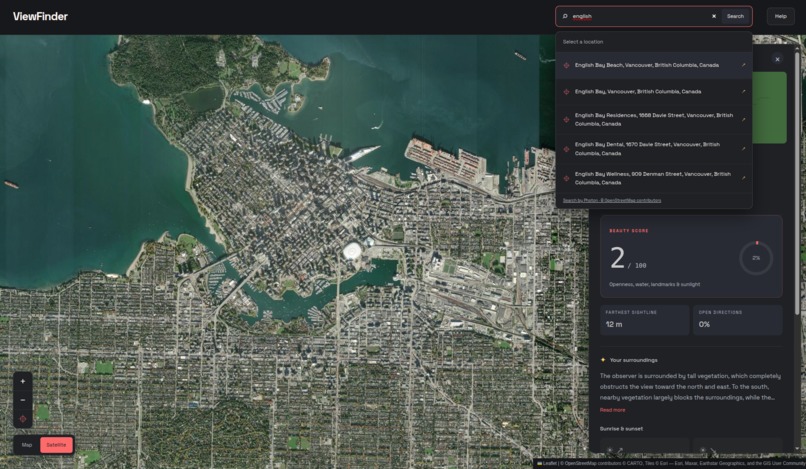Click the magnifier icon in the search box
The height and width of the screenshot is (469, 806).
click(x=565, y=16)
